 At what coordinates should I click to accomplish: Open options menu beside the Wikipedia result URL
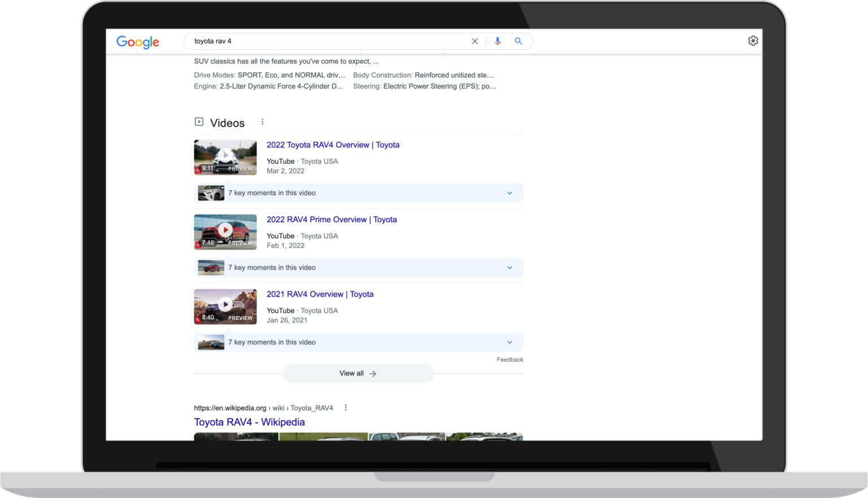pos(345,407)
